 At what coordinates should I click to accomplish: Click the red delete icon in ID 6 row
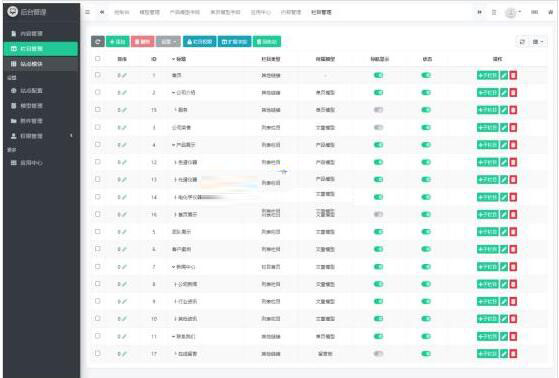point(513,249)
